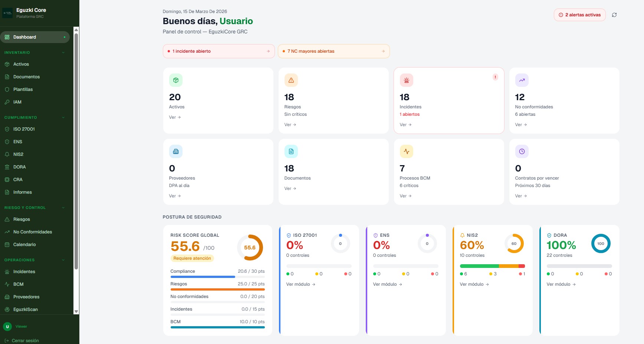Viewport: 644px width, 344px height.
Task: Click the EguzkiScan icon
Action: (x=7, y=309)
